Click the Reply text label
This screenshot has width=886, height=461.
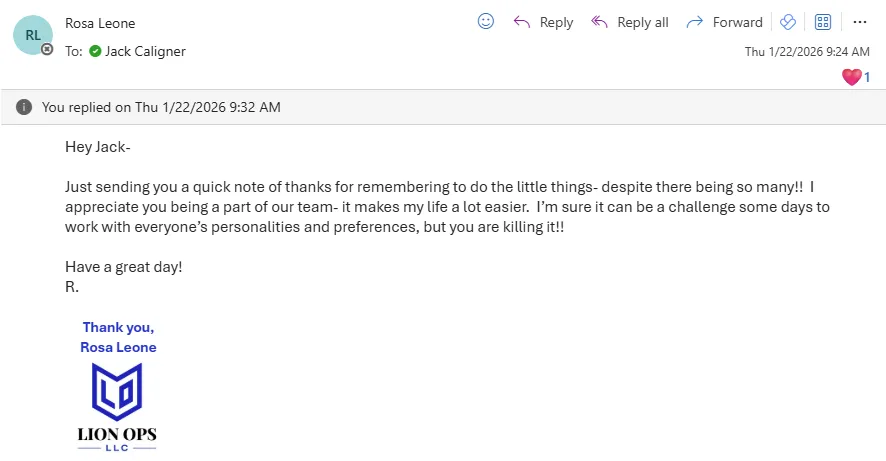point(556,22)
